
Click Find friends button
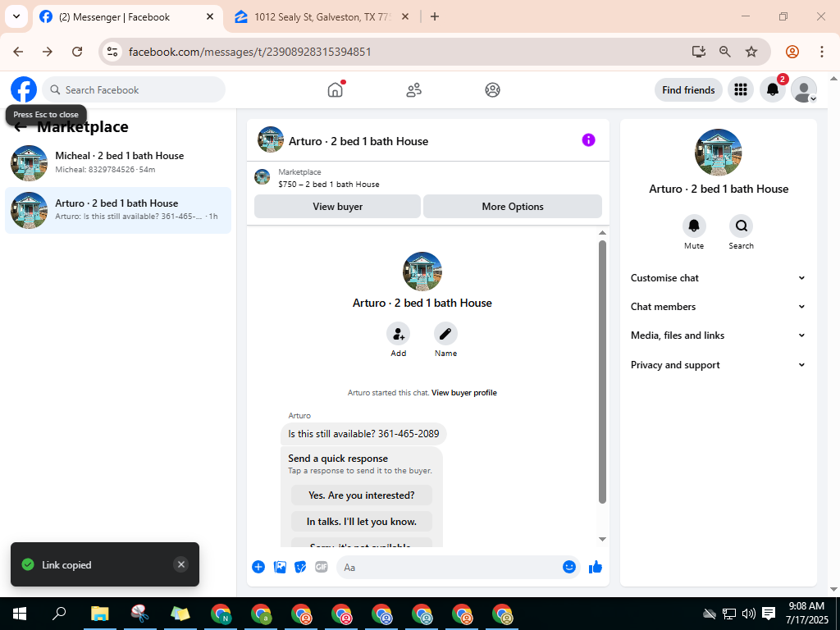click(x=688, y=90)
